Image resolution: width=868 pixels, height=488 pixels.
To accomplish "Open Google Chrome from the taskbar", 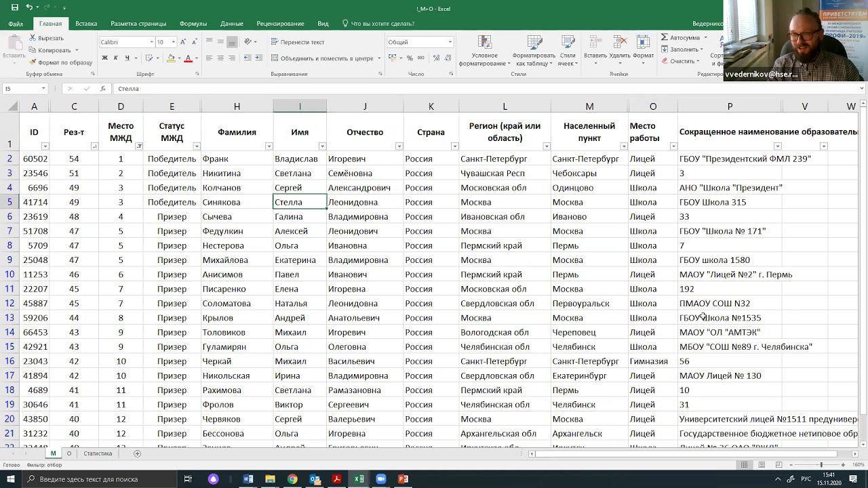I will pos(292,479).
